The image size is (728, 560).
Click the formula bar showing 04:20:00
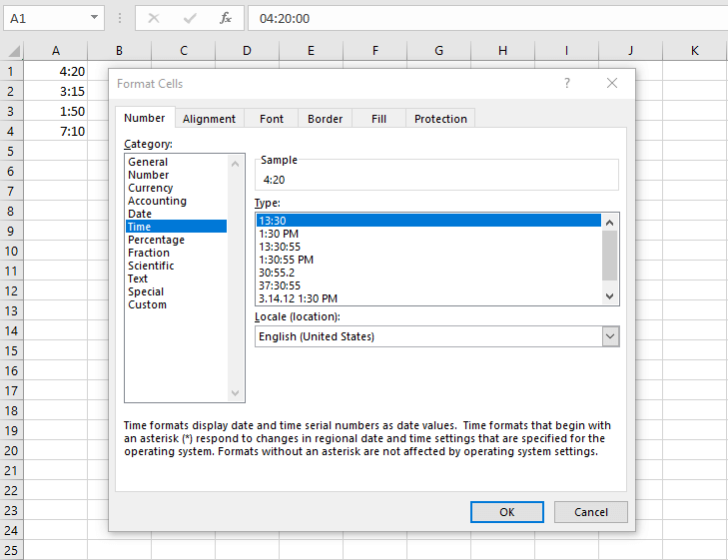coord(487,18)
